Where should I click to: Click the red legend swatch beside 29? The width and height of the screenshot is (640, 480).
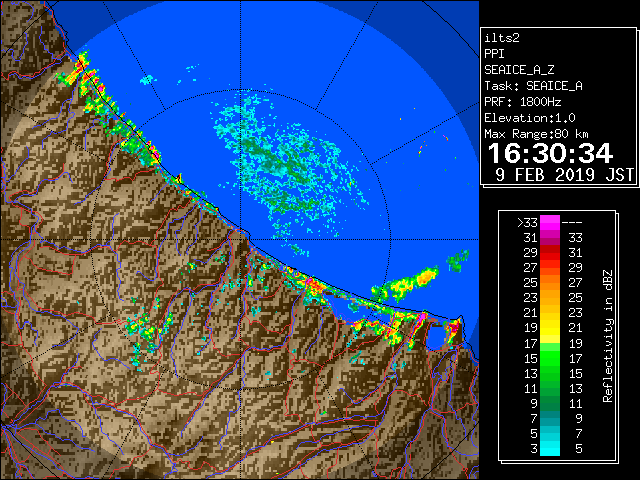pos(550,253)
